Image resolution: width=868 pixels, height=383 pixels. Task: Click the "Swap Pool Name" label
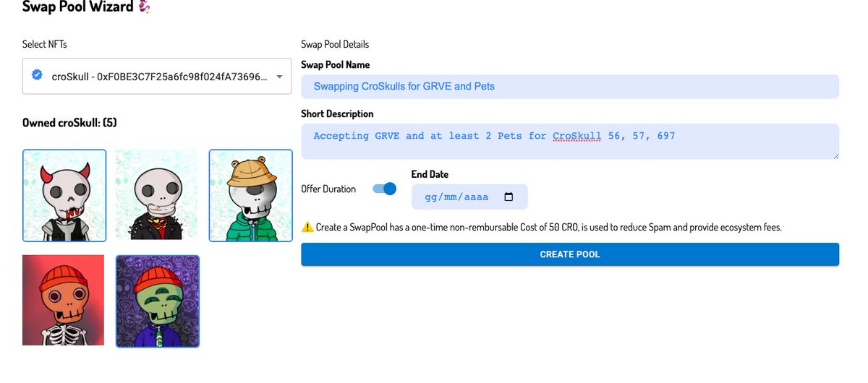click(336, 64)
